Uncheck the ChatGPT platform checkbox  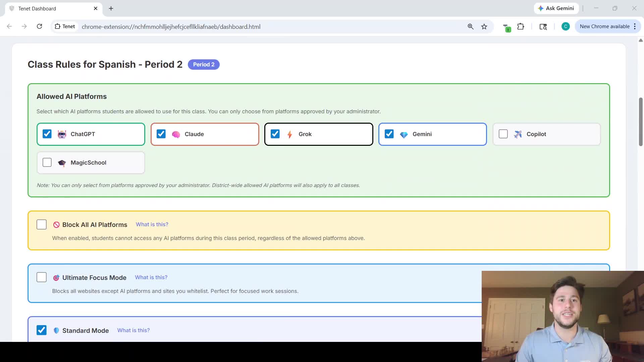pyautogui.click(x=47, y=134)
